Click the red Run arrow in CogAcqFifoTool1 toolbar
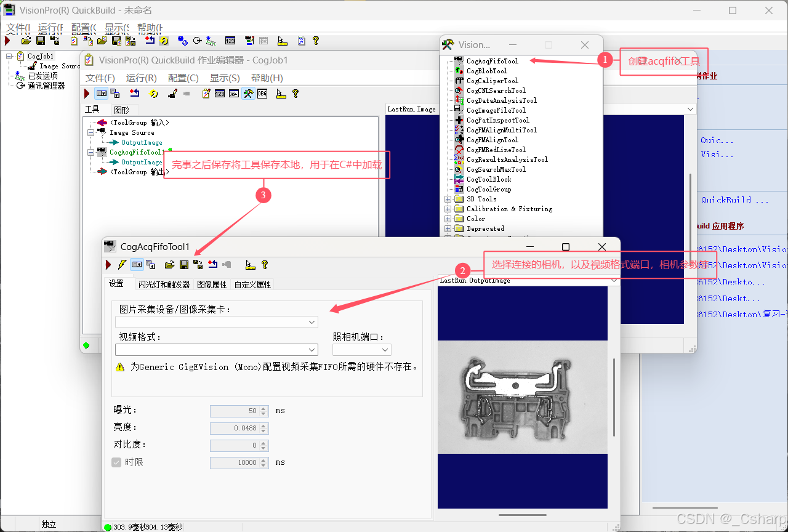788x532 pixels. point(108,265)
